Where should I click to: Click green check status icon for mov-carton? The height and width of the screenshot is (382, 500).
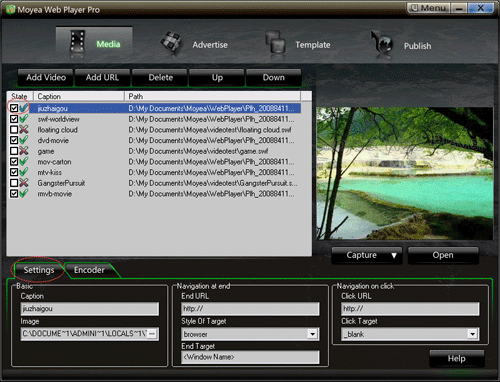click(23, 161)
